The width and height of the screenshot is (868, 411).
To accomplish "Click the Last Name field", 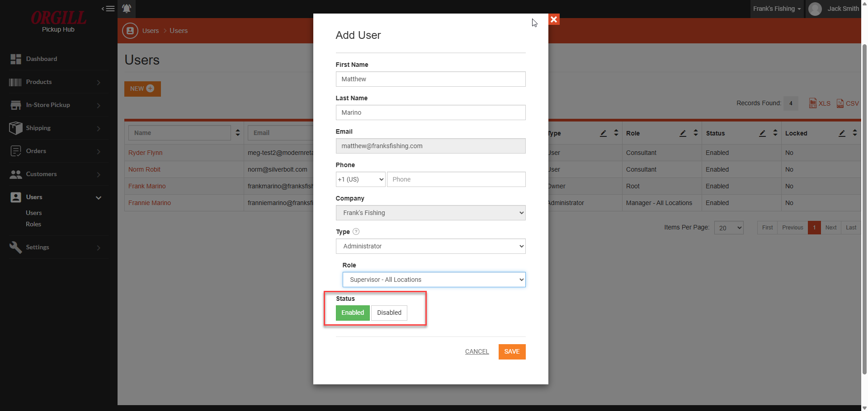I will pos(431,112).
